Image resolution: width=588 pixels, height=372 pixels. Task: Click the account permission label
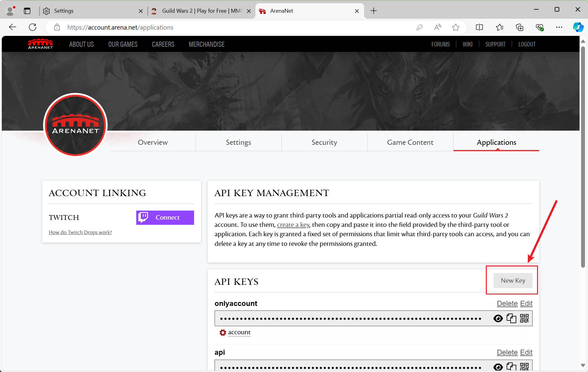click(239, 332)
